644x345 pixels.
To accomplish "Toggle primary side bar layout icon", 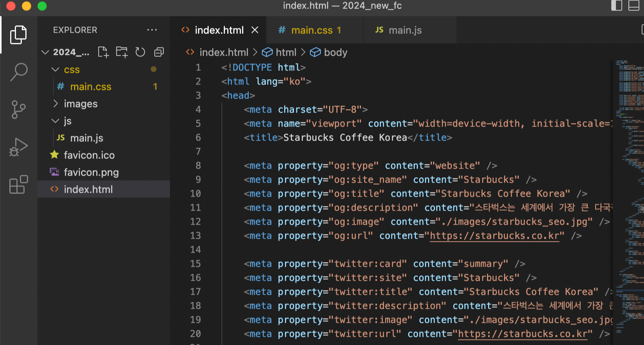I will pos(617,5).
